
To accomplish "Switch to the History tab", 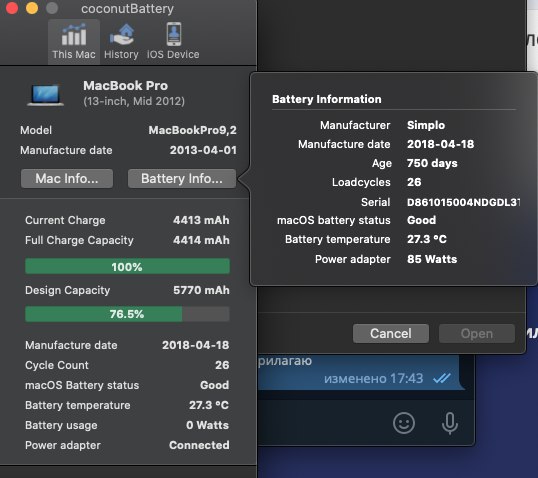I will [x=121, y=42].
